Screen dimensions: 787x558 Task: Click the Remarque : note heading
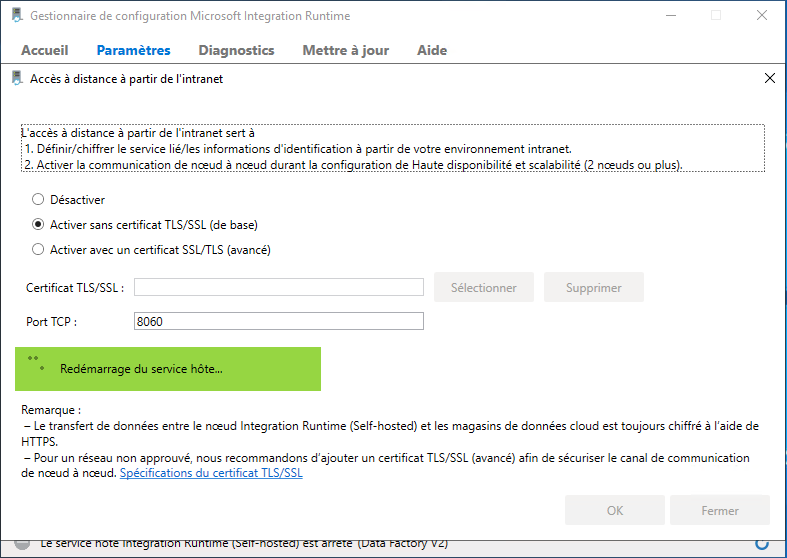tap(51, 410)
